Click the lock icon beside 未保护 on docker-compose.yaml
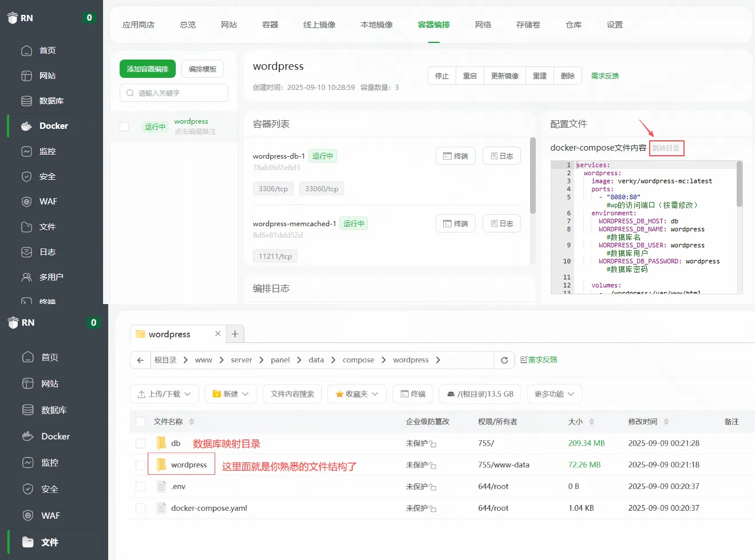The height and width of the screenshot is (560, 755). click(x=433, y=508)
